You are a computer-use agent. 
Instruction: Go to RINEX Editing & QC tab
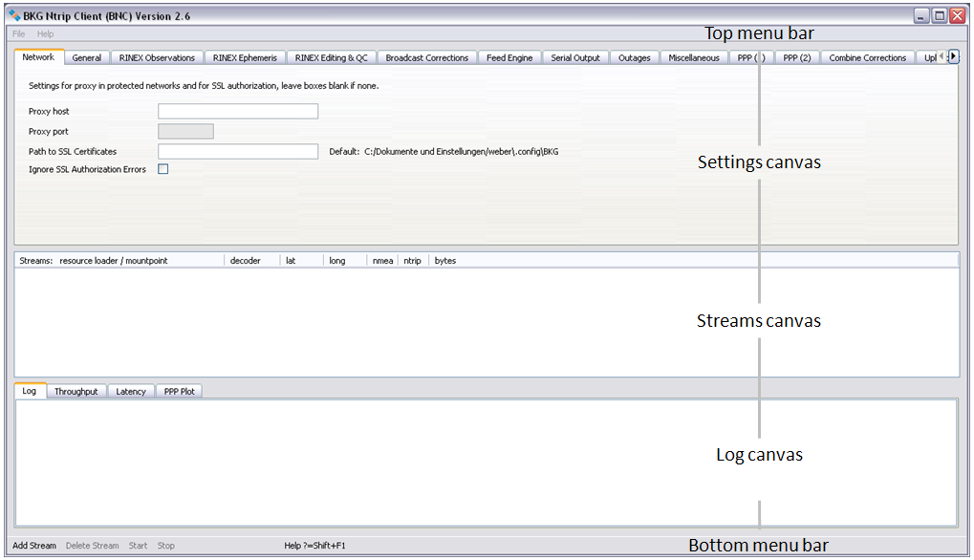(331, 58)
